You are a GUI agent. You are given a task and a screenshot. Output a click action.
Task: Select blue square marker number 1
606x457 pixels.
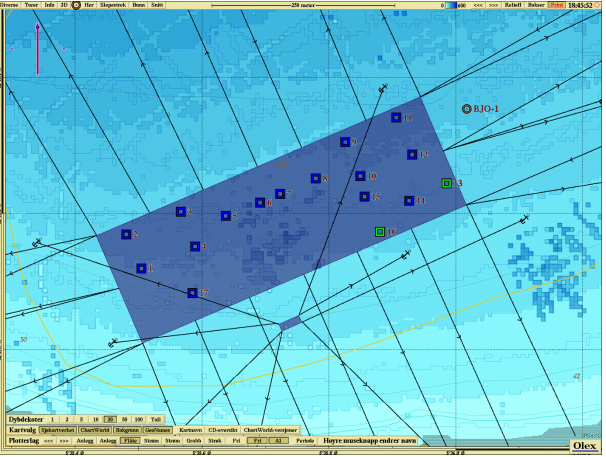[x=141, y=268]
